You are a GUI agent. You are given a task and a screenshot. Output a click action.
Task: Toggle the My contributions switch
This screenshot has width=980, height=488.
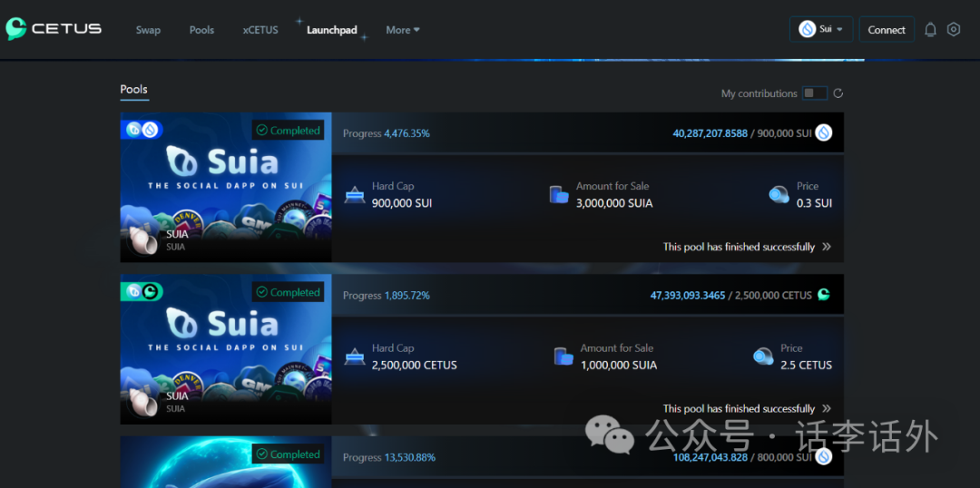pyautogui.click(x=815, y=93)
